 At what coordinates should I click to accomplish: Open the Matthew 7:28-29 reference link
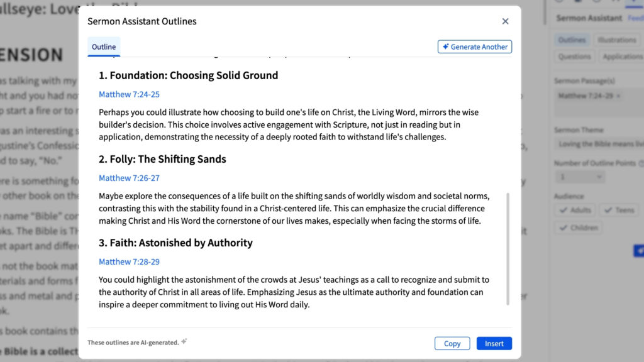(x=129, y=261)
